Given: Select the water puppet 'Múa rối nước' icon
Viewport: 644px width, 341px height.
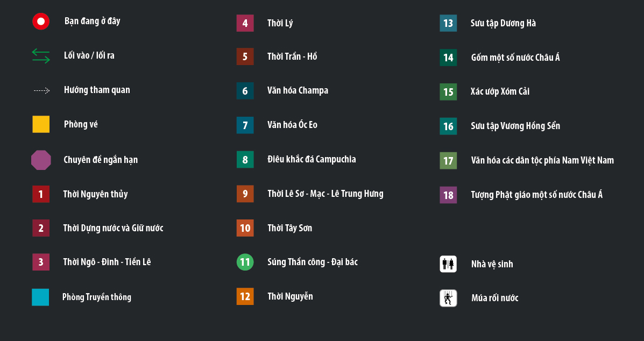Looking at the screenshot, I should pos(448,298).
